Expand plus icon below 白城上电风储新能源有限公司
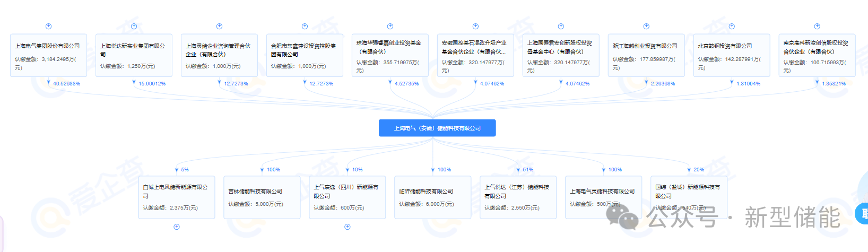The height and width of the screenshot is (252, 868). coord(177,227)
